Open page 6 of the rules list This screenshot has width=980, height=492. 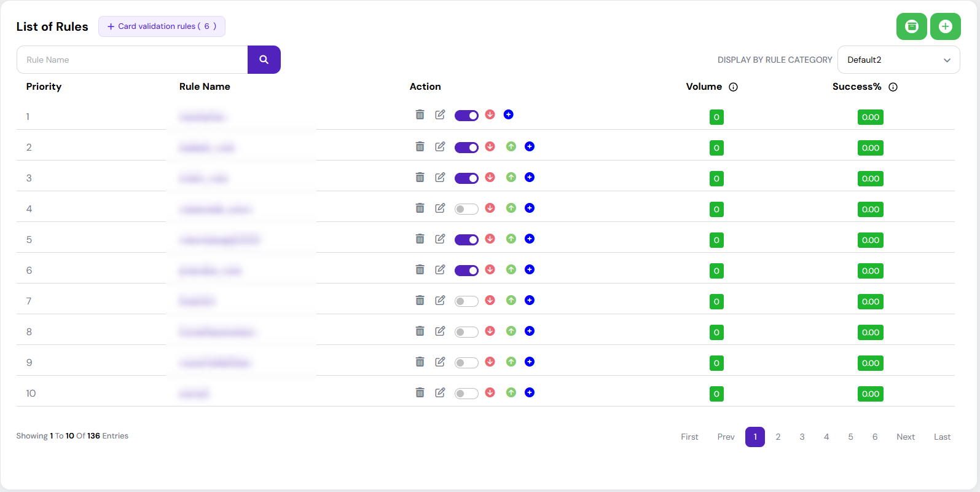(875, 437)
